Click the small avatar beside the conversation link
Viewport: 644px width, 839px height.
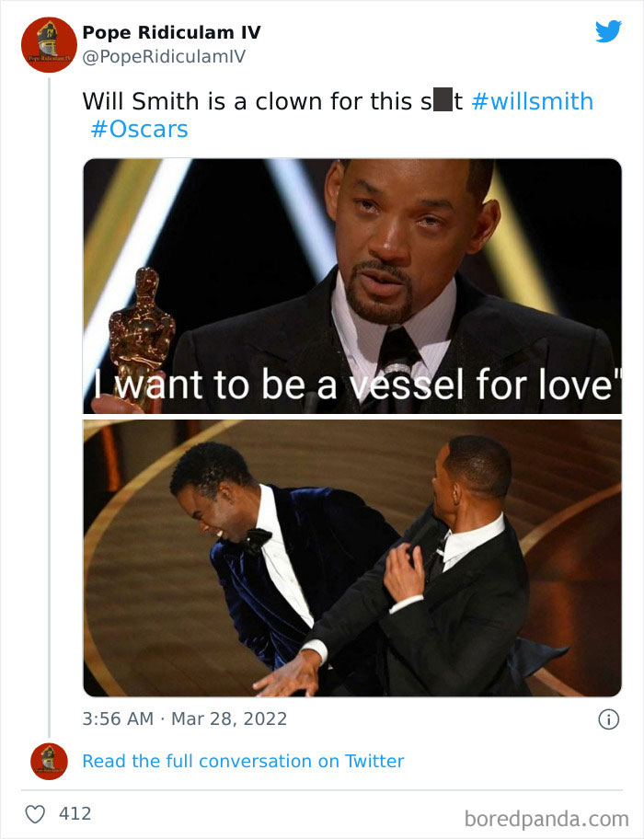point(51,762)
